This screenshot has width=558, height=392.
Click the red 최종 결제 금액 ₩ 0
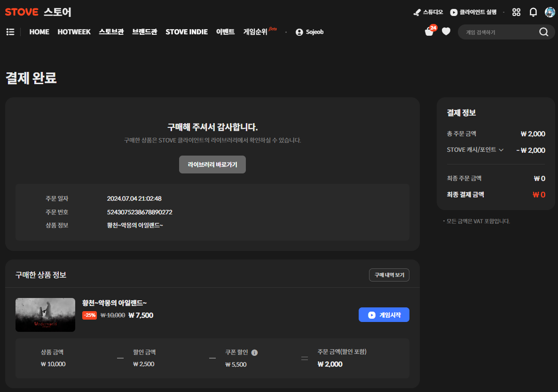pyautogui.click(x=539, y=195)
